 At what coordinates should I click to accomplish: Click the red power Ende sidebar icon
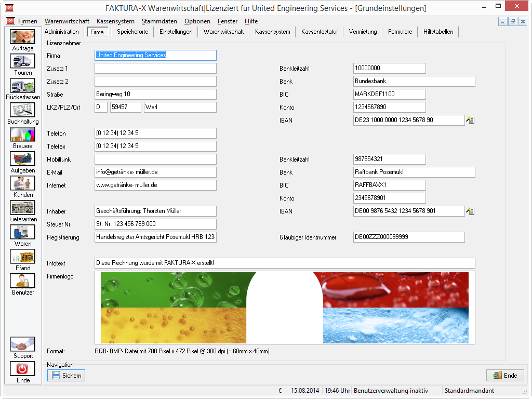(22, 369)
